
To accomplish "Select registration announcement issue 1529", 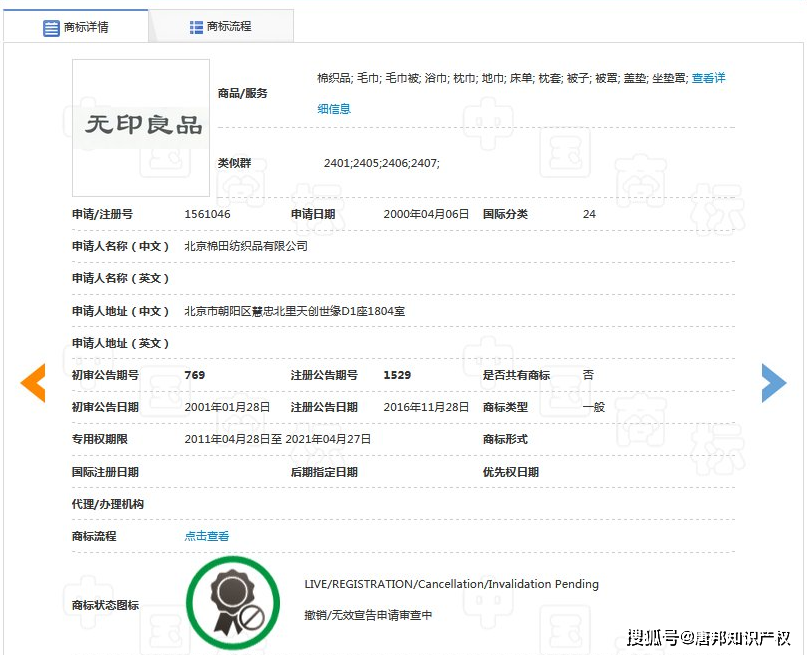I will point(397,375).
